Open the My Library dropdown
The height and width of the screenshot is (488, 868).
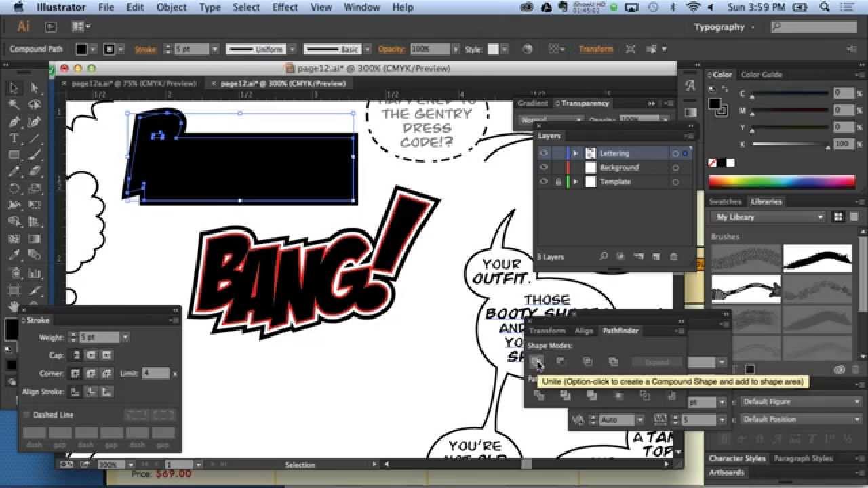point(768,217)
